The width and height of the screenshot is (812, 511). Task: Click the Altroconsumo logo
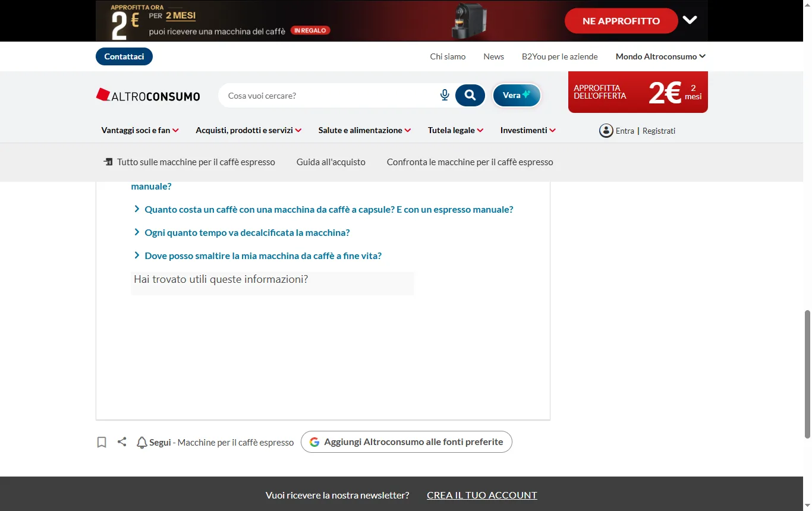pos(148,95)
